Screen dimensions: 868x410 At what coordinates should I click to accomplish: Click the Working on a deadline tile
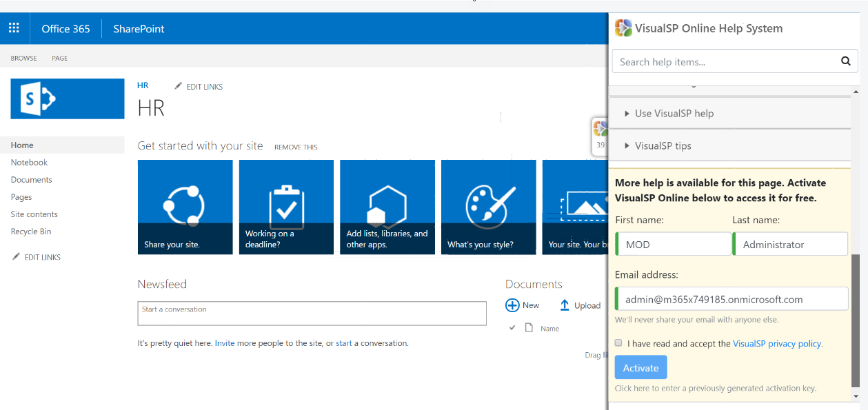(286, 207)
